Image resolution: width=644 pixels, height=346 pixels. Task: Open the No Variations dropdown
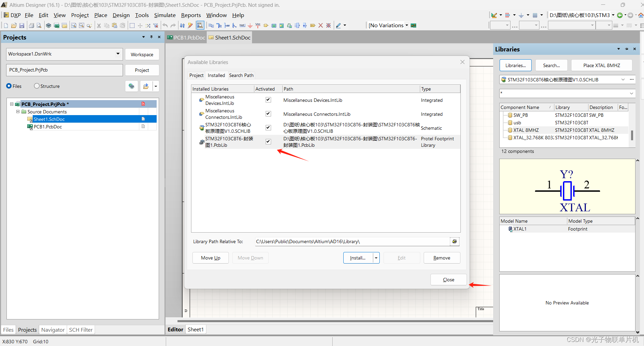click(x=407, y=26)
